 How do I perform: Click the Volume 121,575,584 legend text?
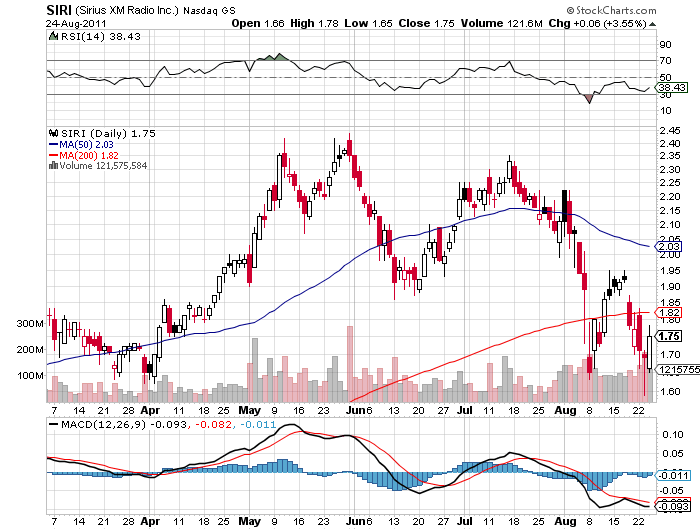coord(103,166)
